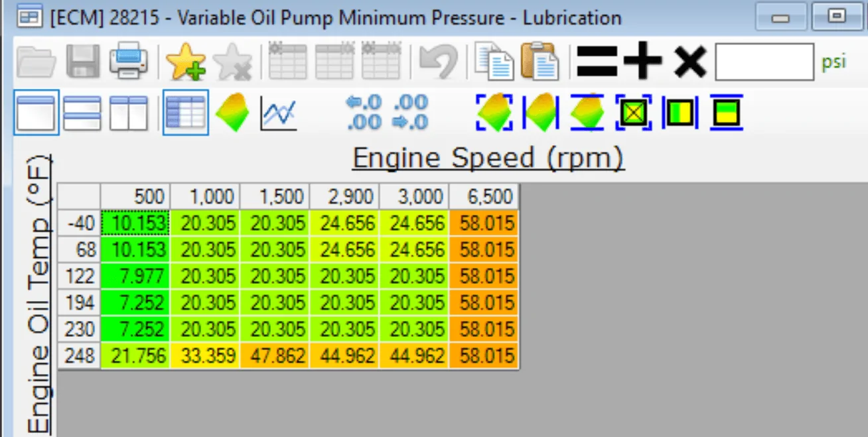Screen dimensions: 868x437
Task: Click the Engine Speed (rpm) axis label
Action: pos(488,158)
